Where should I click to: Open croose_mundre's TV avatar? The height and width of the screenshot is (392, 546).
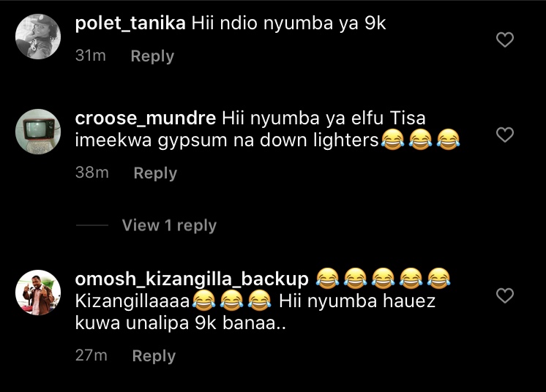tap(38, 132)
